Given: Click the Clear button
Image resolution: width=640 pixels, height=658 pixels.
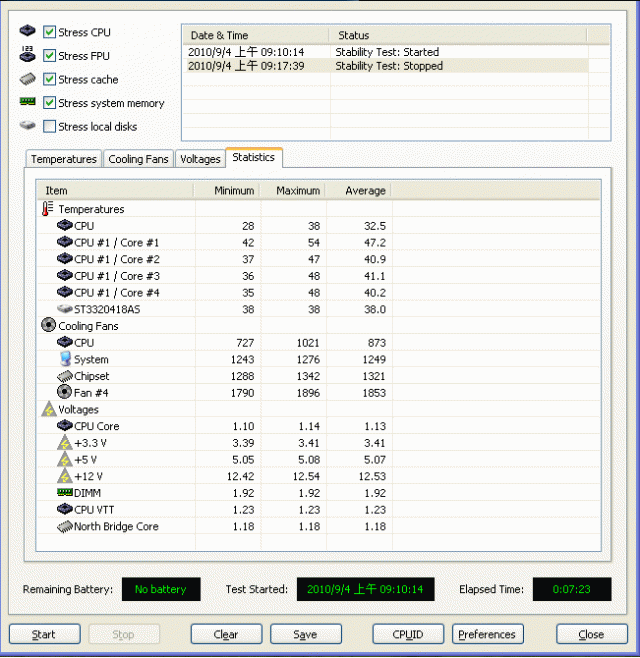Looking at the screenshot, I should (226, 634).
